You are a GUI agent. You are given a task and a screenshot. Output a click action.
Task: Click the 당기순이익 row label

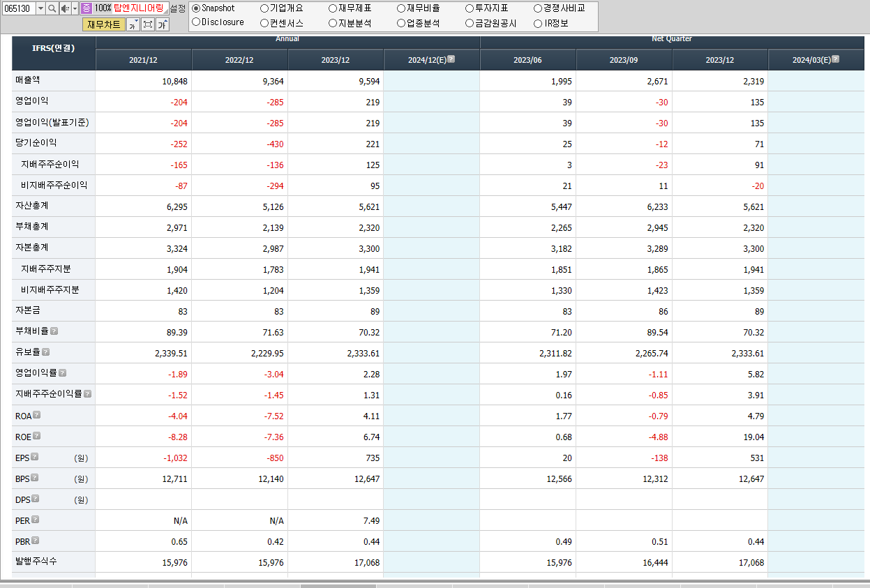[x=36, y=143]
